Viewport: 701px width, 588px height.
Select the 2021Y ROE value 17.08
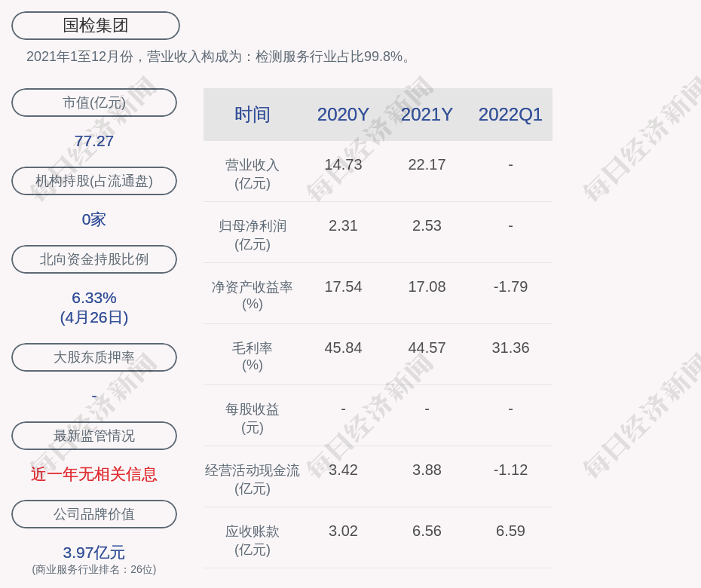tap(427, 286)
